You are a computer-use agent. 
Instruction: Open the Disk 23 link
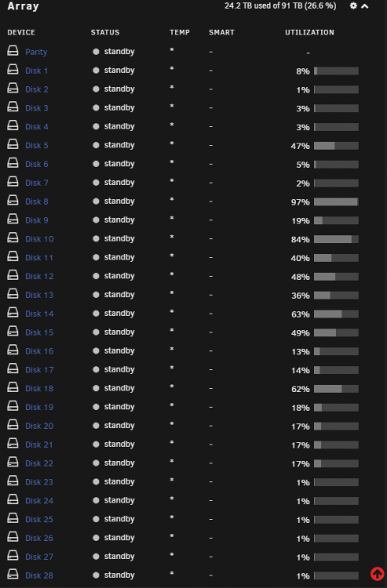[x=39, y=482]
